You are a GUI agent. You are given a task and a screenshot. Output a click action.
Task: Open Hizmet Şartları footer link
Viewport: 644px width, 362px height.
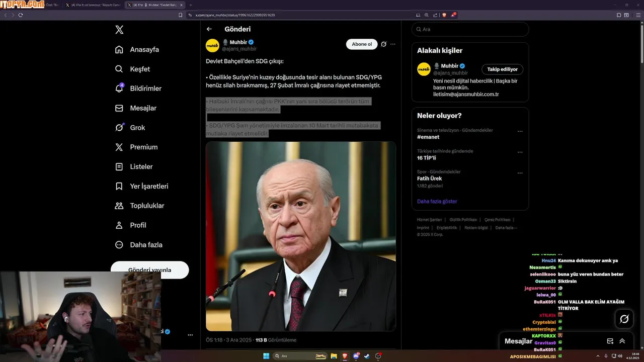pos(429,220)
